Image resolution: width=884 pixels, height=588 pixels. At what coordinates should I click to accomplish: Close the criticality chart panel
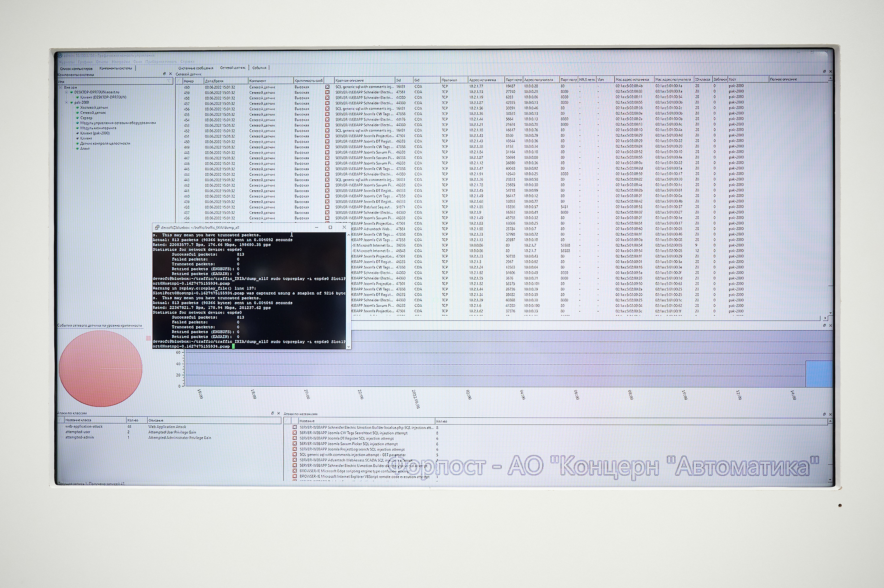tap(830, 326)
